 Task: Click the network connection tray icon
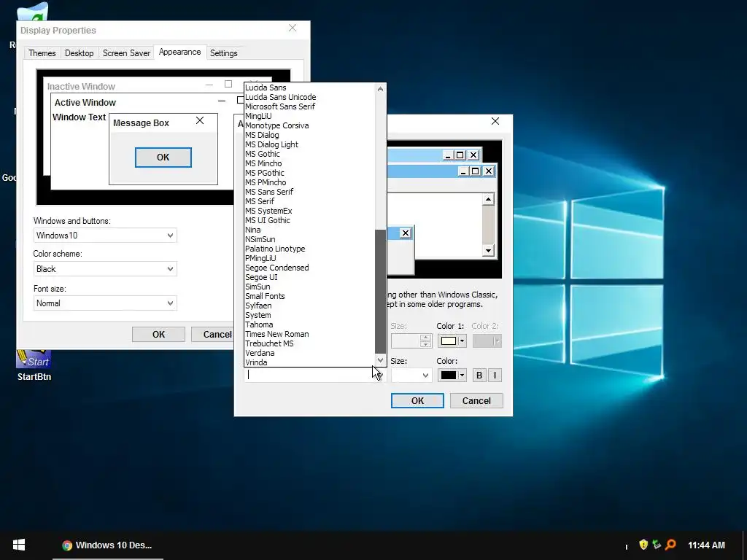pos(657,544)
